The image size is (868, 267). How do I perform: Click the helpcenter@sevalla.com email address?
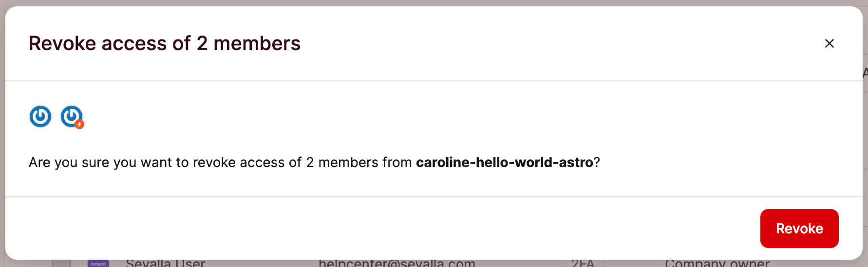click(x=396, y=263)
